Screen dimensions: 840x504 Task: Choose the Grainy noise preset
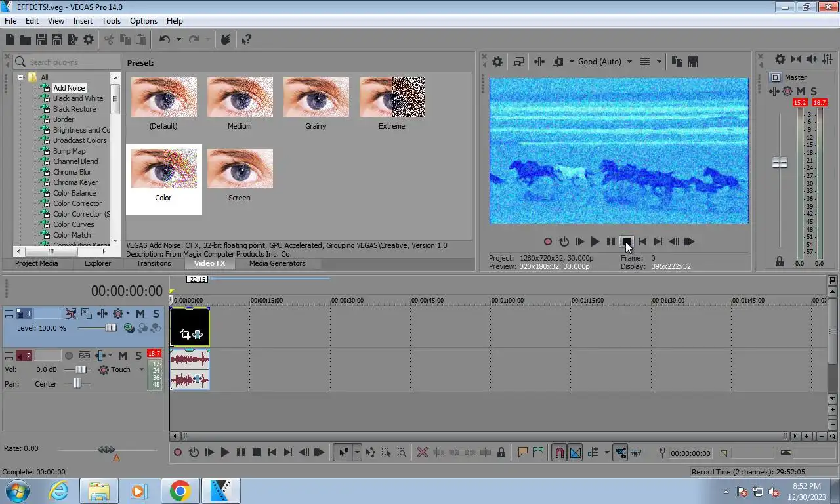[316, 104]
